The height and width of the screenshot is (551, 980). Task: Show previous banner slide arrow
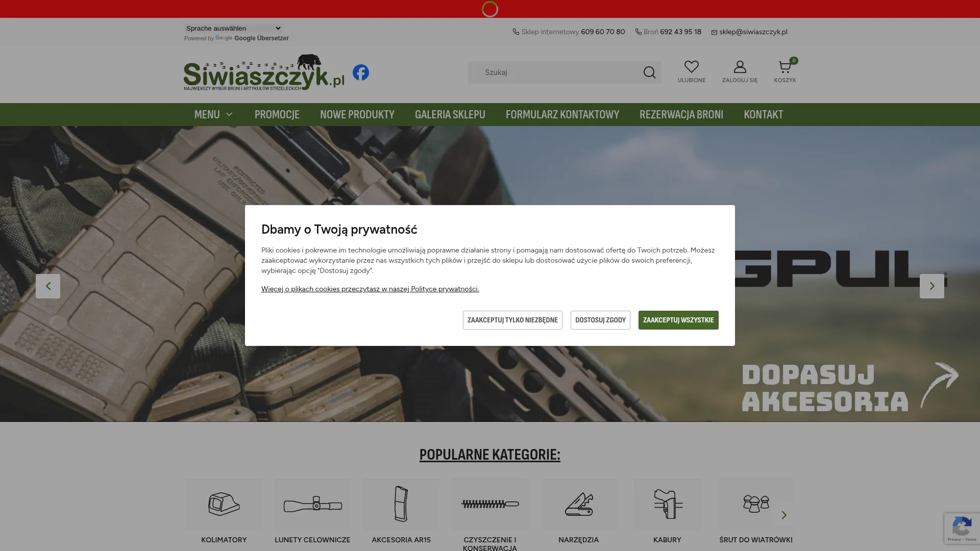point(48,286)
